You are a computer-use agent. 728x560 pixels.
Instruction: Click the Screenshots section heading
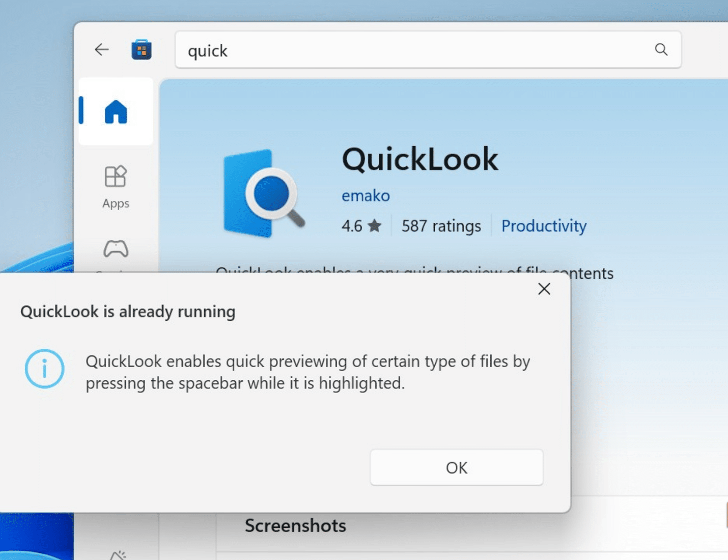(x=295, y=525)
